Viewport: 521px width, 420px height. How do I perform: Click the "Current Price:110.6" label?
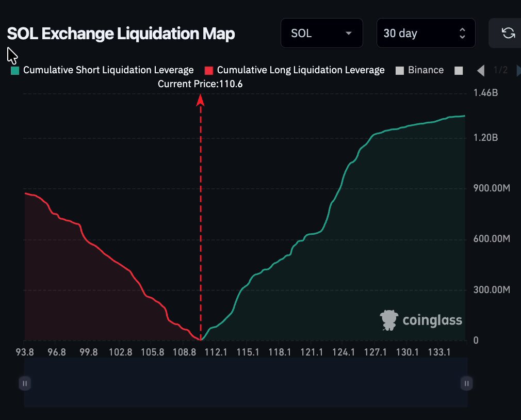click(x=200, y=84)
